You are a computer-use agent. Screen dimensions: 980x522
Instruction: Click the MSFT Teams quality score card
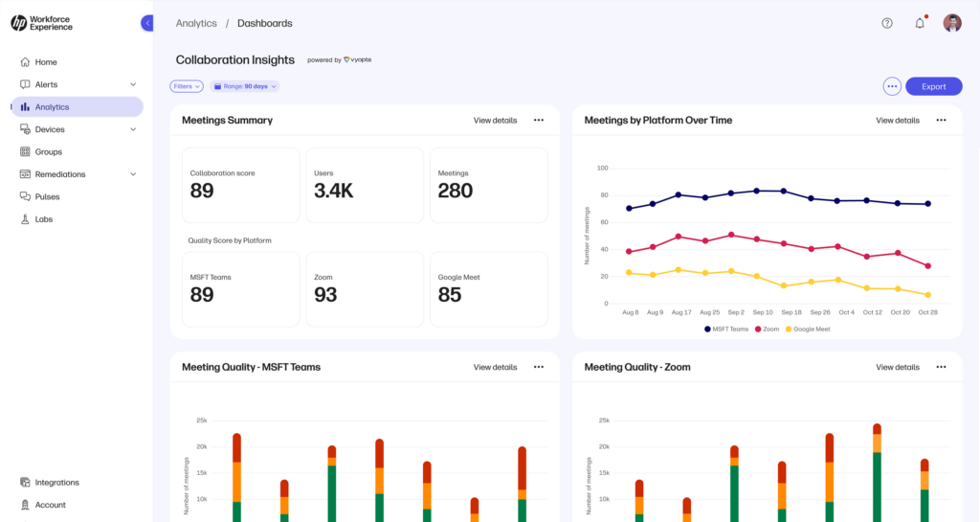click(240, 289)
